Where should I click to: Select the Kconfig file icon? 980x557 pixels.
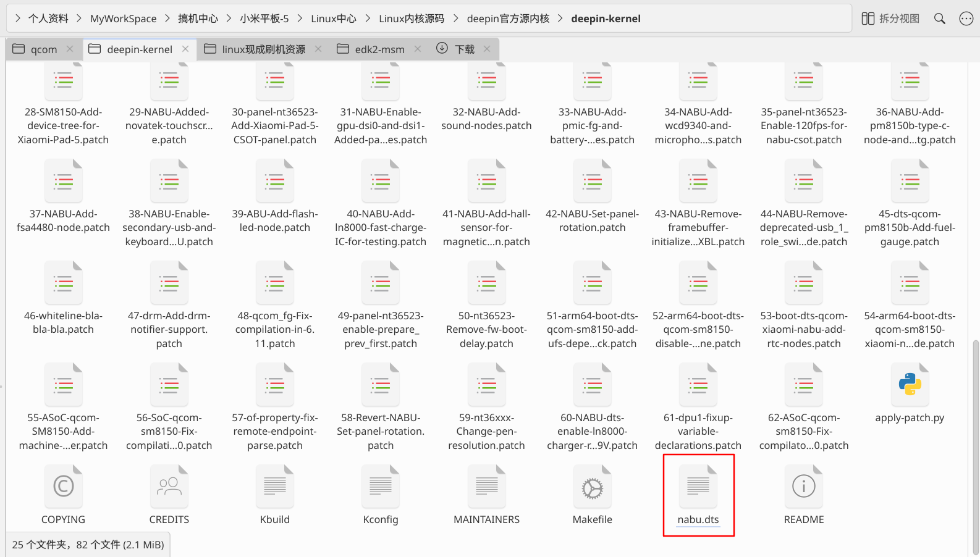381,486
